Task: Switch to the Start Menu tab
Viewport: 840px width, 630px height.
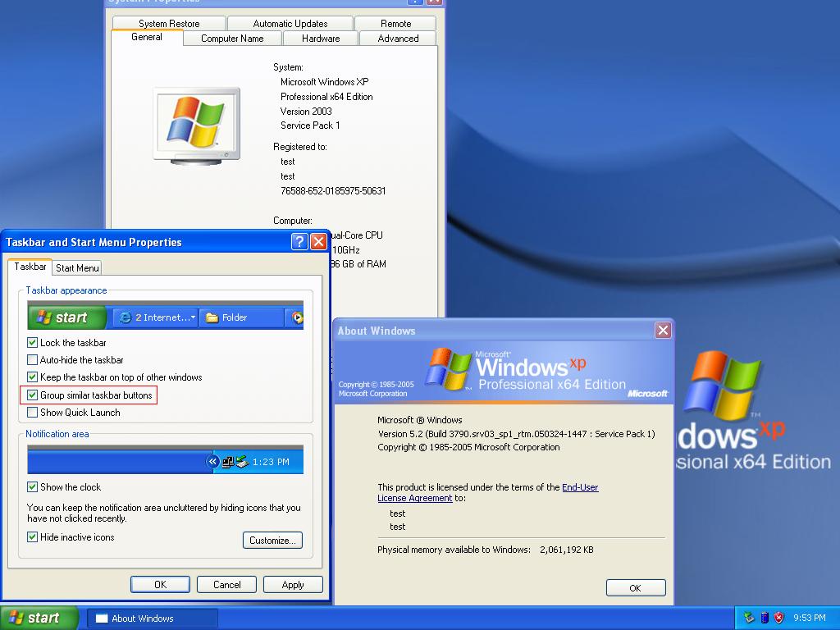Action: (x=77, y=268)
